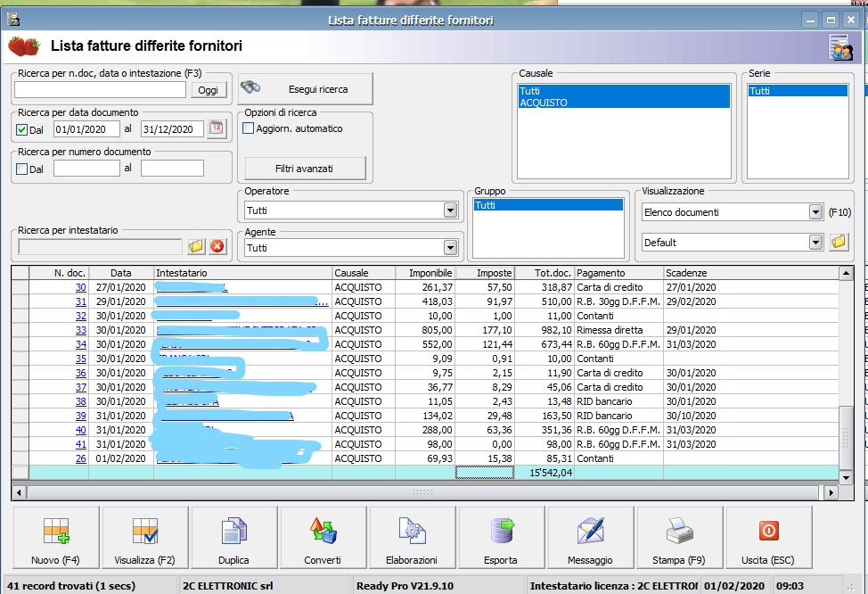Open document number 26 link
The image size is (868, 594).
(81, 458)
